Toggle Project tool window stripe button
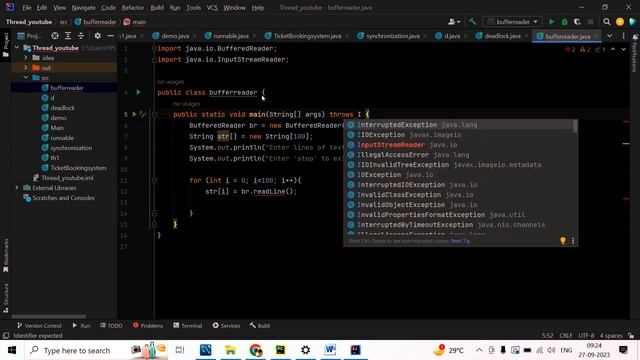Viewport: 640px width, 360px height. 5,46
